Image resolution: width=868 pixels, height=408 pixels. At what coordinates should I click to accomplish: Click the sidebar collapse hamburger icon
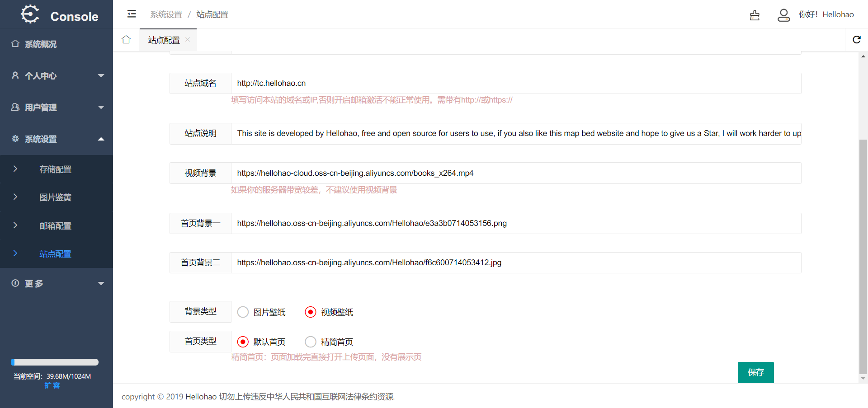pyautogui.click(x=132, y=14)
